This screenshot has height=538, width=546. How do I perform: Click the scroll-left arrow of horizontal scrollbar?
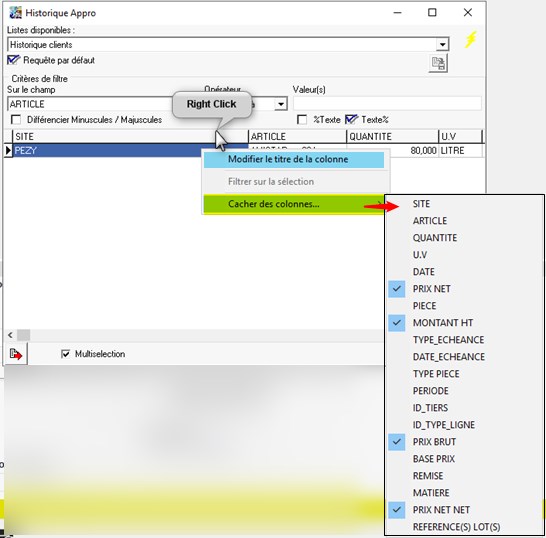click(10, 335)
